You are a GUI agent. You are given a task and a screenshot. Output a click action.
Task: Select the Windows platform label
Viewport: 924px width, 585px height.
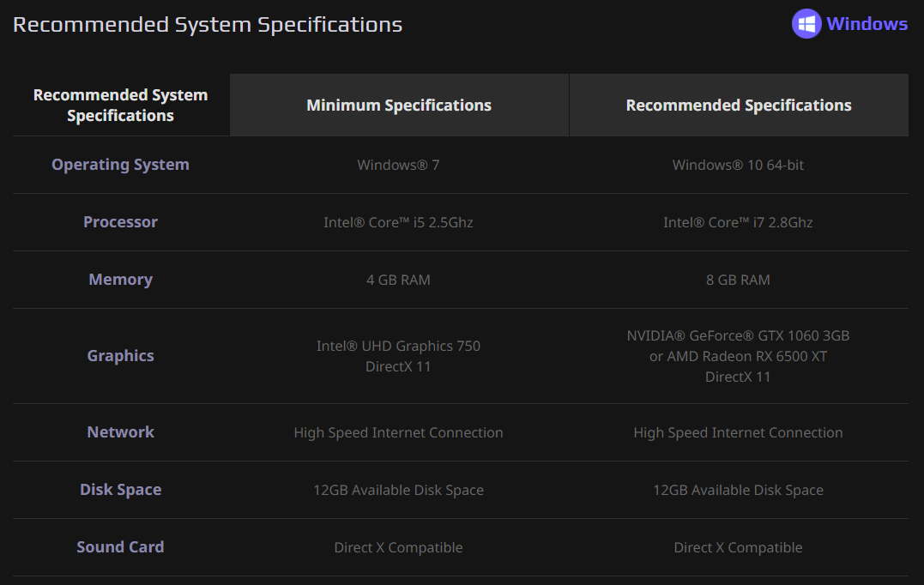tap(867, 23)
